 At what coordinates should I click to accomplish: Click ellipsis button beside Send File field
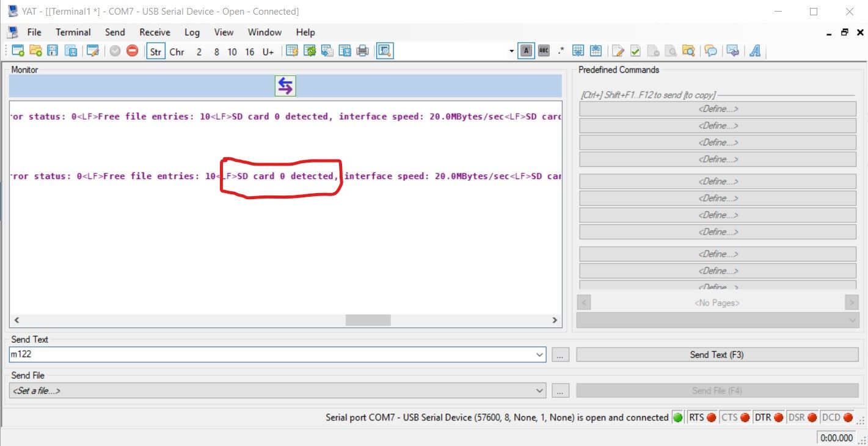pos(560,390)
